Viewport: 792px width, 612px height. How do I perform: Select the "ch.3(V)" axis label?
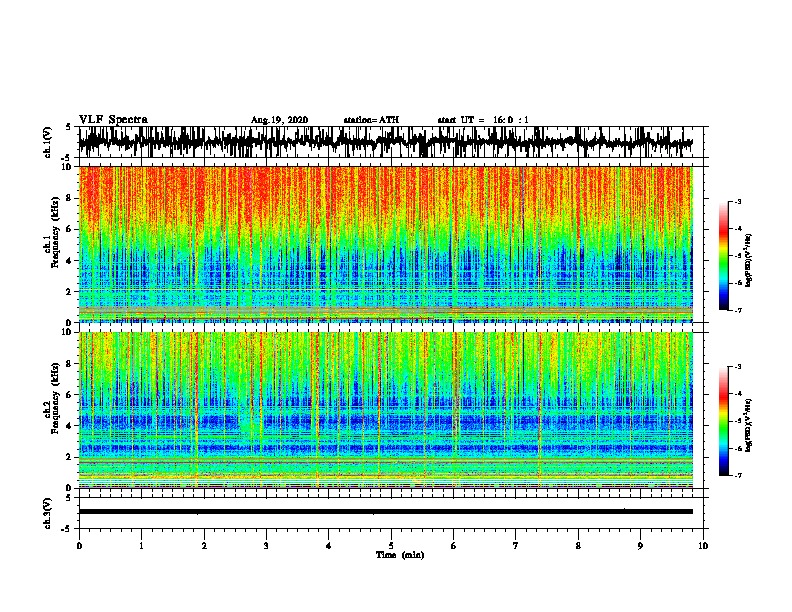point(48,514)
